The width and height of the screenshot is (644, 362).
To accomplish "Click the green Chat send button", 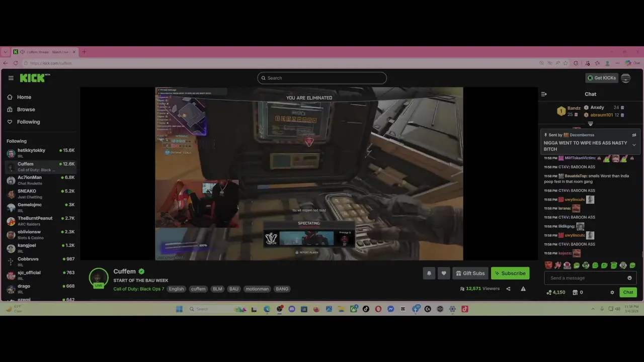I will pos(628,292).
